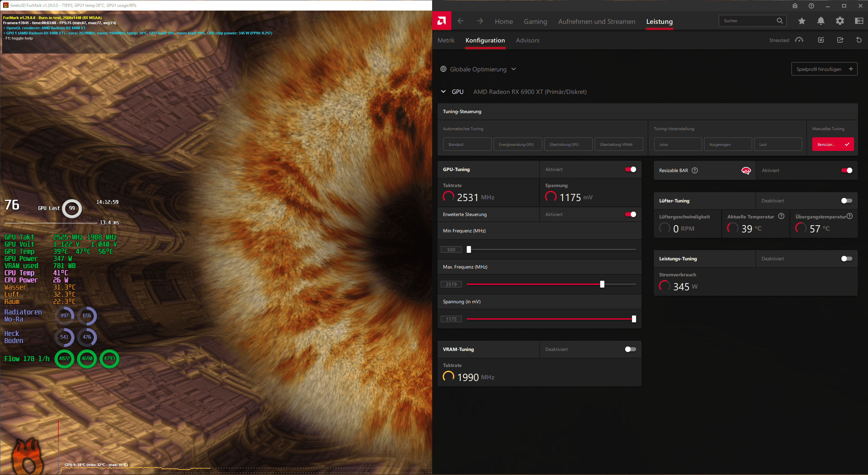Click the Benutzer checkmark icon
The width and height of the screenshot is (868, 475).
[847, 144]
